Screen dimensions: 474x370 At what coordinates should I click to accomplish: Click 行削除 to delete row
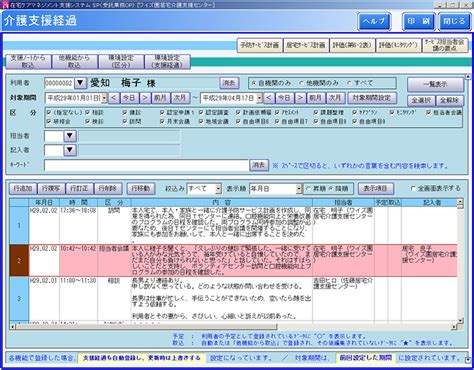[x=108, y=189]
